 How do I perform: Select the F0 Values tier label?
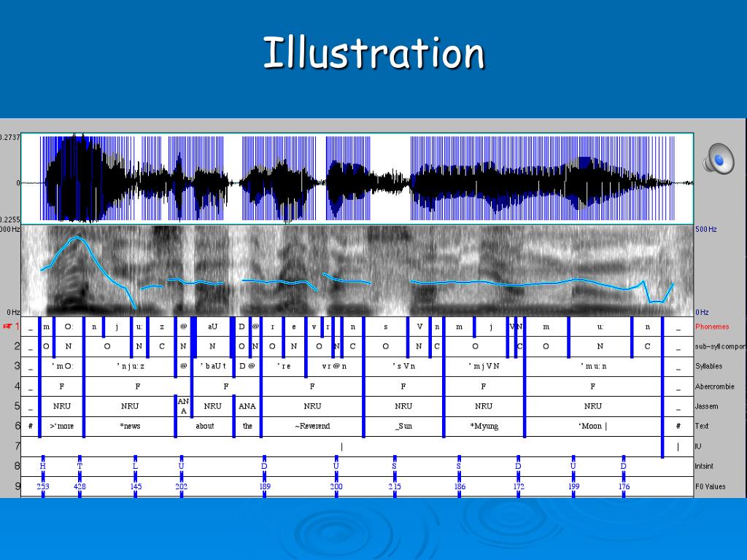coord(710,486)
